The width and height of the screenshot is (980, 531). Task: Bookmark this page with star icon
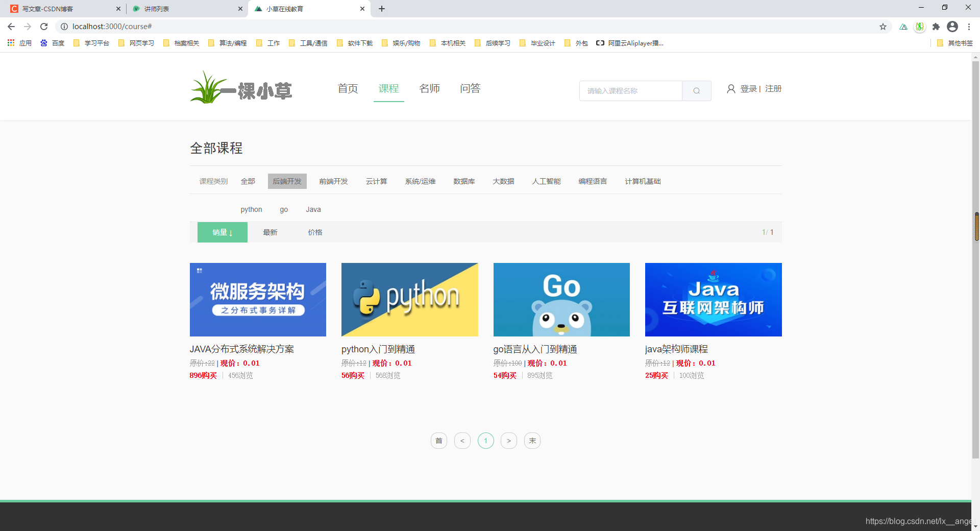pyautogui.click(x=883, y=27)
